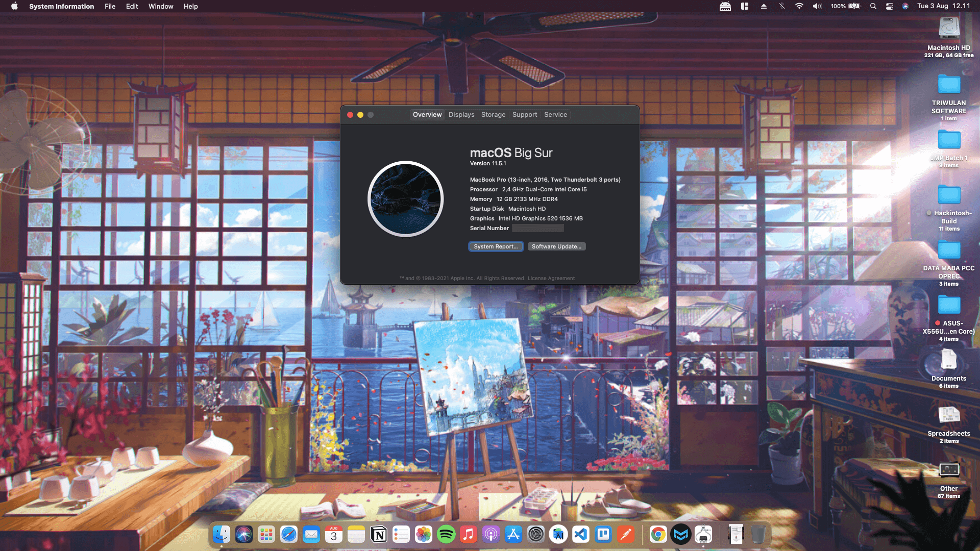Click the System Report button
980x551 pixels.
[x=496, y=246]
